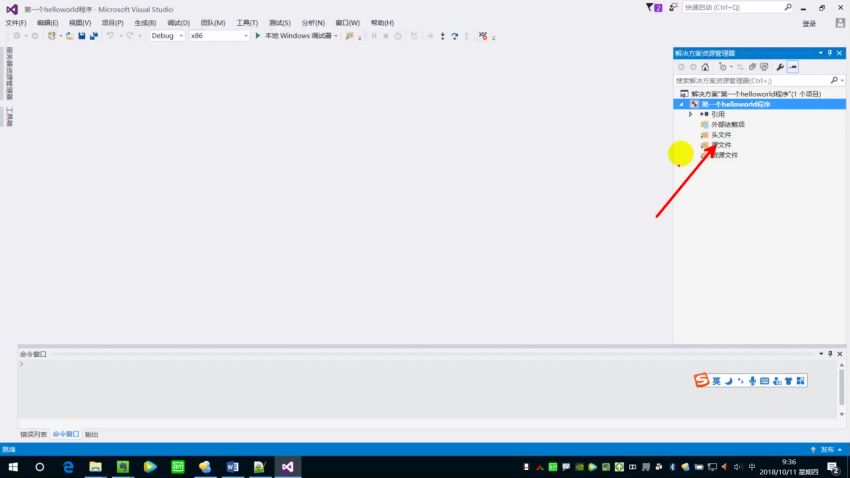Open the command window options dropdown
This screenshot has width=850, height=478.
[821, 354]
